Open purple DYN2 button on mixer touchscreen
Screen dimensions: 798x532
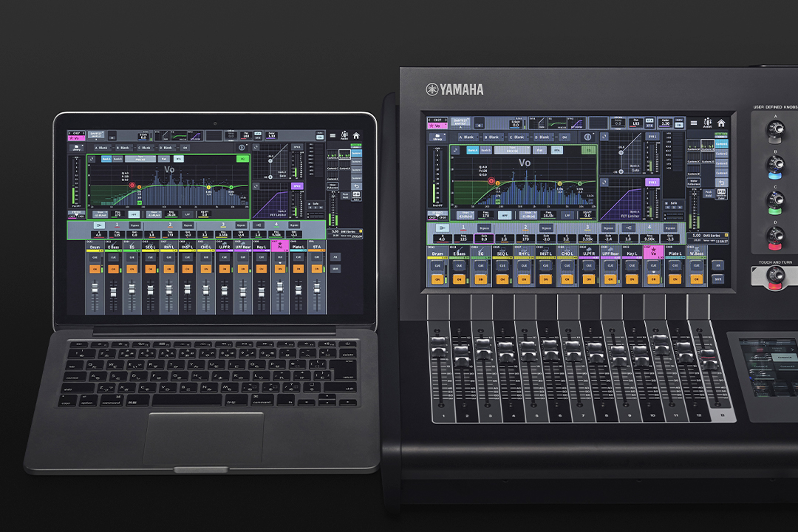pos(652,183)
